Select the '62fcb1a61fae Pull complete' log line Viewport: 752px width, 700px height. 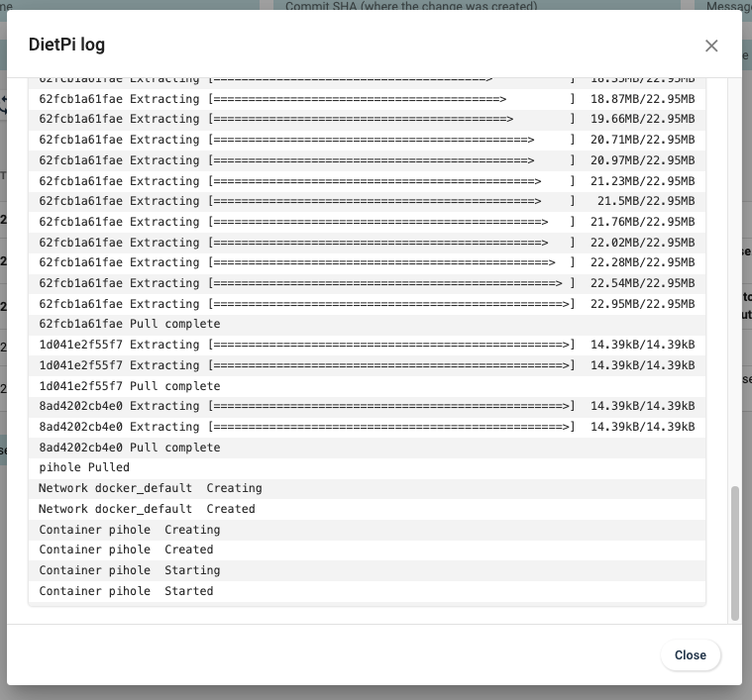[130, 324]
